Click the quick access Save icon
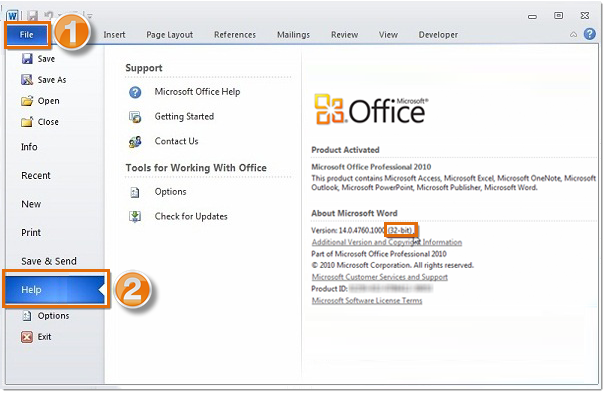The image size is (606, 394). click(x=32, y=15)
